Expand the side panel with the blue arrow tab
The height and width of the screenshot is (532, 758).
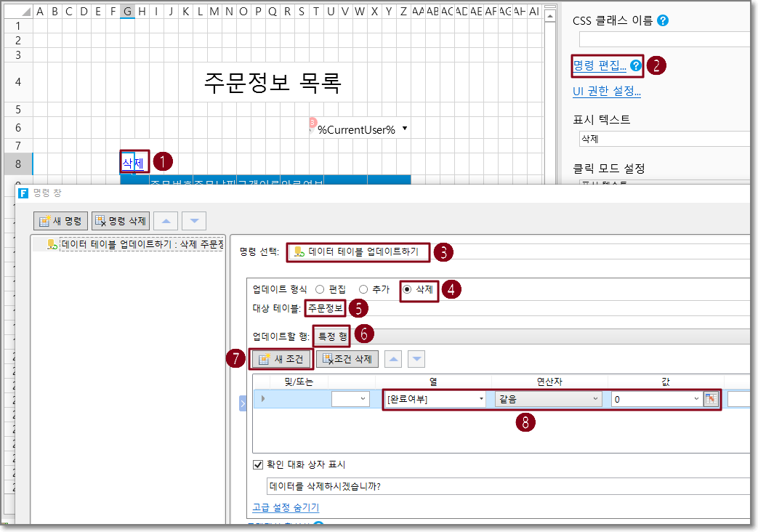tap(243, 403)
